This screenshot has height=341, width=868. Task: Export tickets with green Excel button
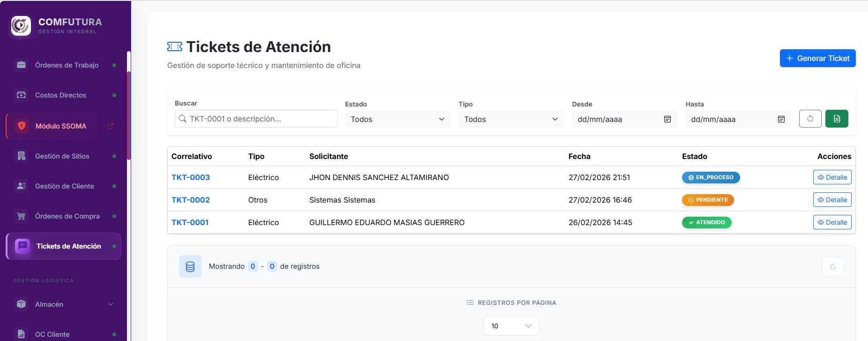tap(837, 119)
